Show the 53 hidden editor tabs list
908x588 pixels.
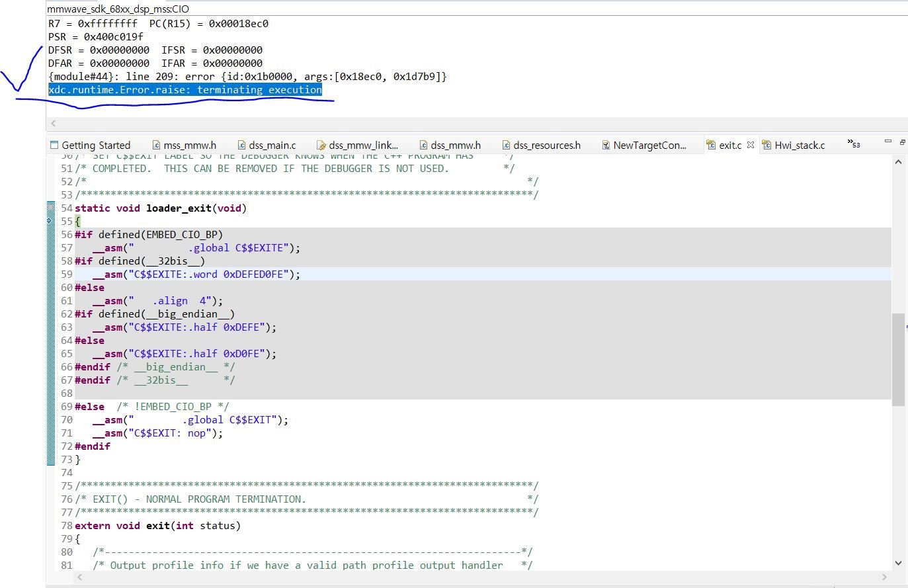[x=854, y=144]
